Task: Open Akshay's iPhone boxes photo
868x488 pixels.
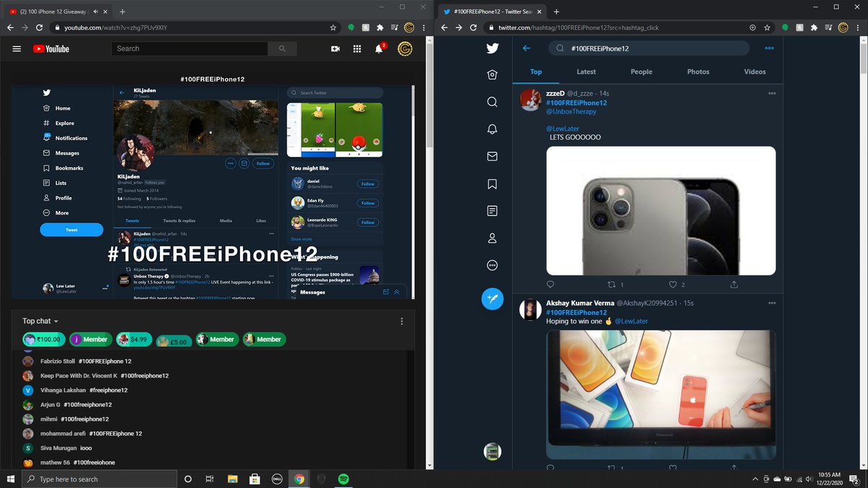Action: point(660,395)
